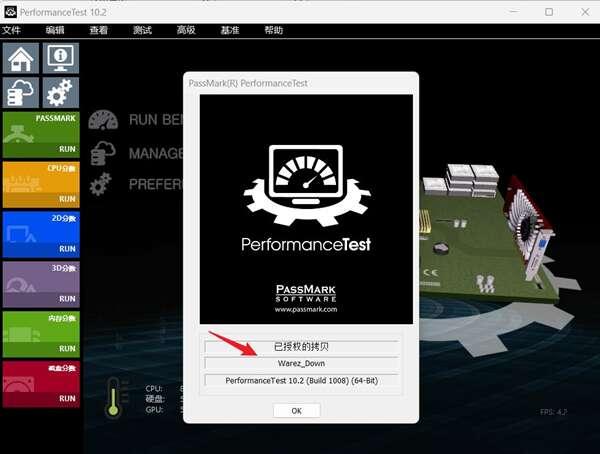
Task: Open the 帮助 menu
Action: (x=274, y=30)
